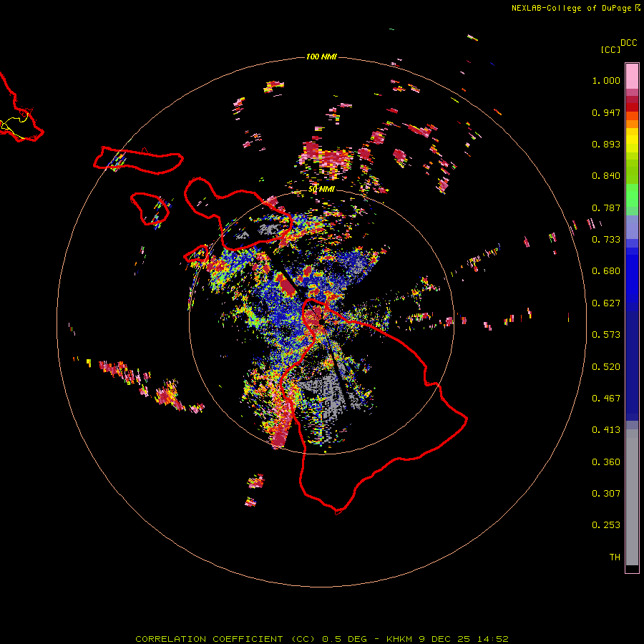Click the bright green color bar segment

632,195
